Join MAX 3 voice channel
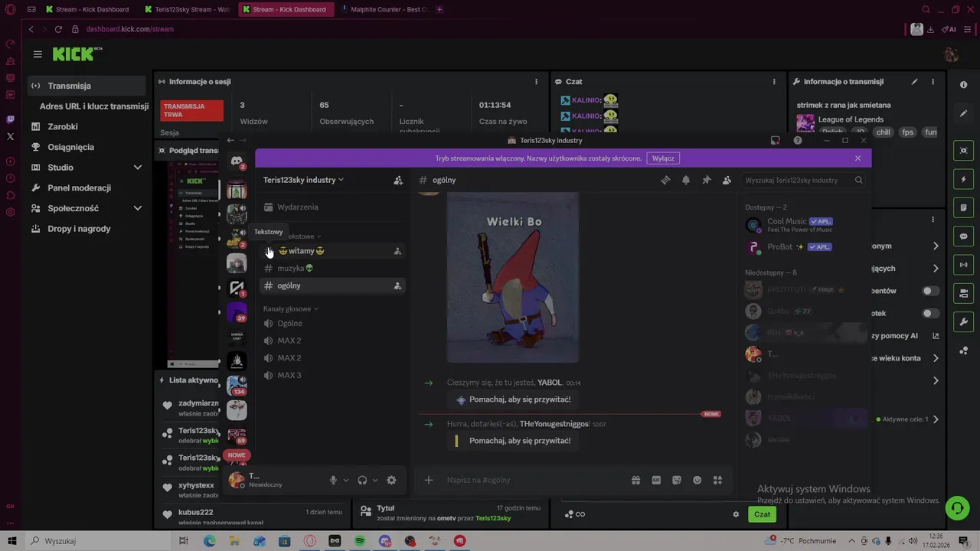980x551 pixels. pos(331,376)
